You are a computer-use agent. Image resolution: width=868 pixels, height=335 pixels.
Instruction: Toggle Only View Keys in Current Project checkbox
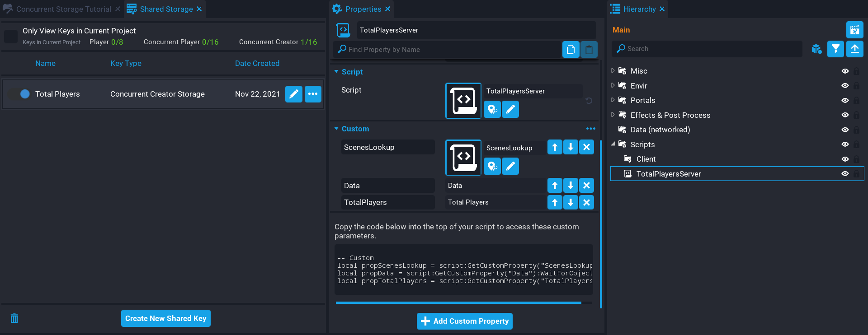(x=11, y=36)
